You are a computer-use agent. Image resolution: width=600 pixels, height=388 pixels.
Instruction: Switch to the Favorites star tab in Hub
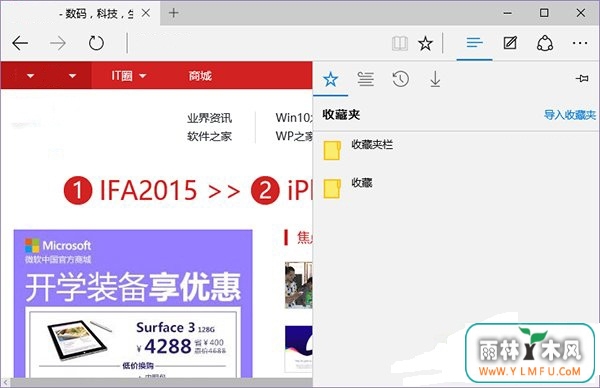(330, 79)
